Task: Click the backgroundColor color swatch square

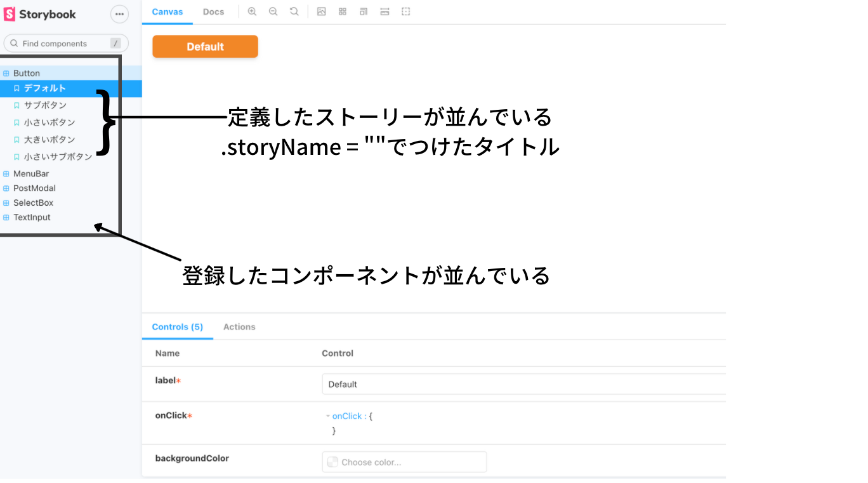Action: (x=332, y=462)
